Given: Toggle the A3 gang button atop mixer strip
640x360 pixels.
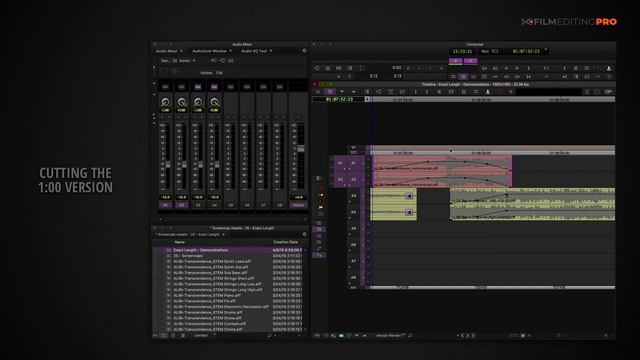Looking at the screenshot, I should [198, 87].
